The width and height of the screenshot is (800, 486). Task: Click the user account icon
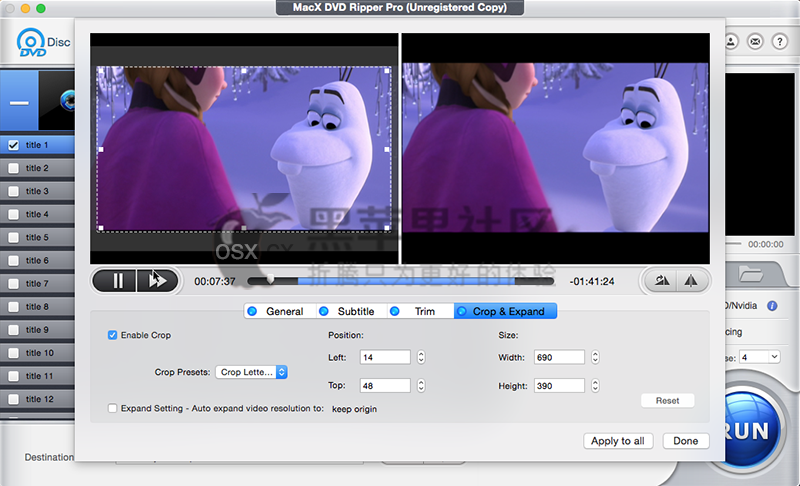pyautogui.click(x=731, y=42)
